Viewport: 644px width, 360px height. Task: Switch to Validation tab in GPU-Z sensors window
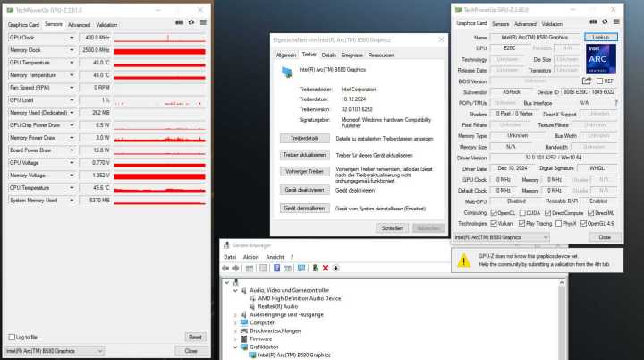106,25
